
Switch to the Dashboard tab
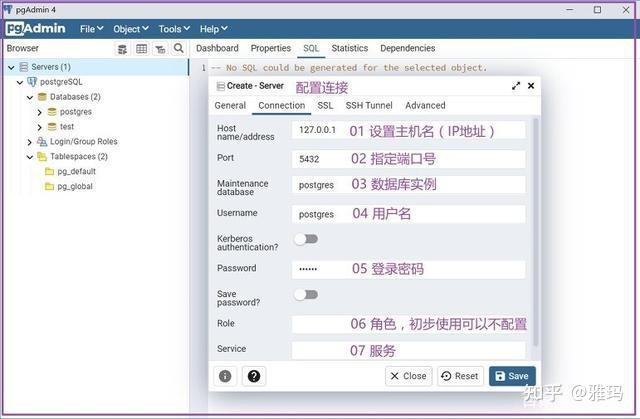[217, 48]
